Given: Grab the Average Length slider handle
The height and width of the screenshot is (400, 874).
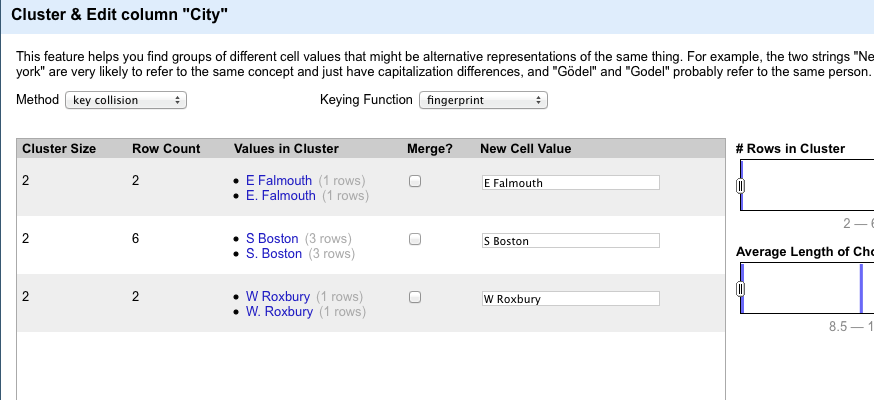Looking at the screenshot, I should pos(740,289).
